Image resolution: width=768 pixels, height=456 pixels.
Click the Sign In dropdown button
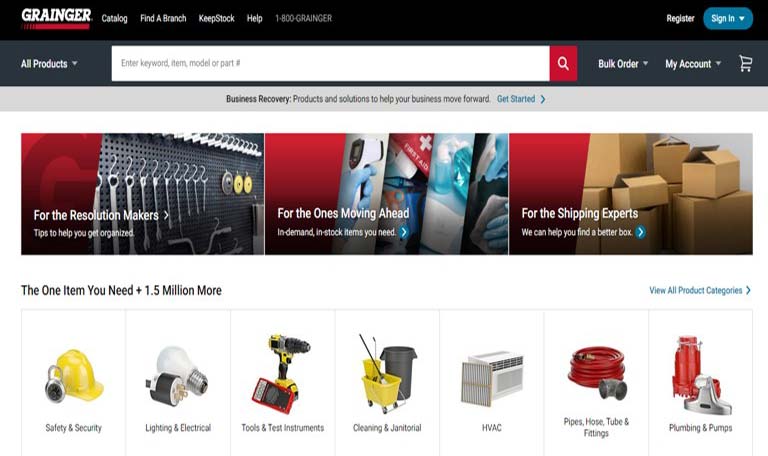[x=727, y=18]
